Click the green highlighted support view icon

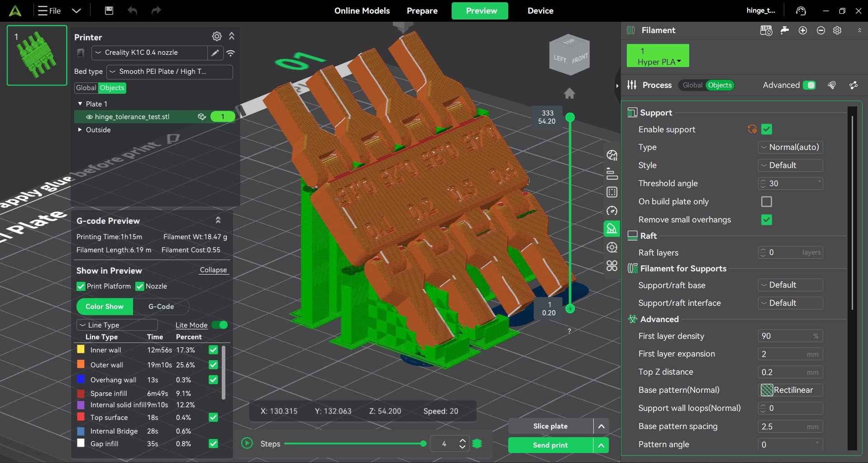pos(612,229)
